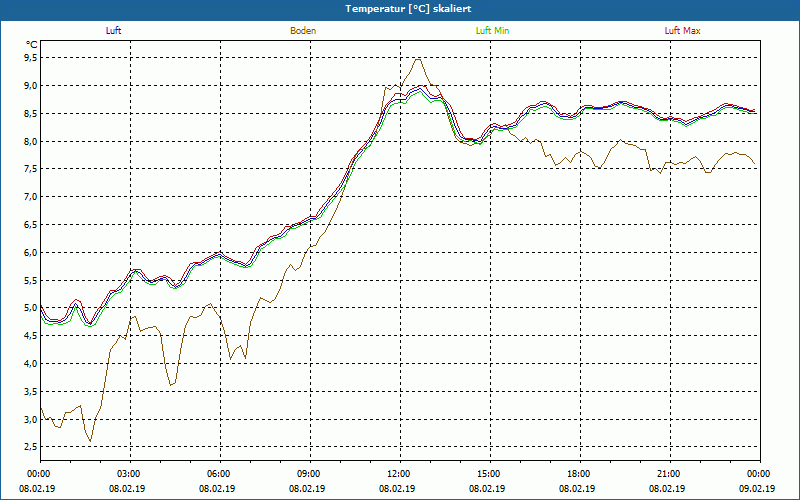Screen dimensions: 800x500
Task: Click the 8,5 y-axis value
Action: click(x=31, y=113)
